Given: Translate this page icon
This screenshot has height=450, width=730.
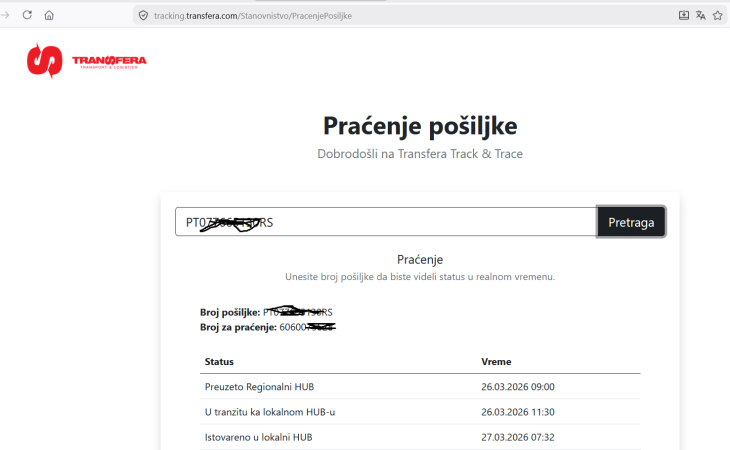Looking at the screenshot, I should click(x=701, y=15).
